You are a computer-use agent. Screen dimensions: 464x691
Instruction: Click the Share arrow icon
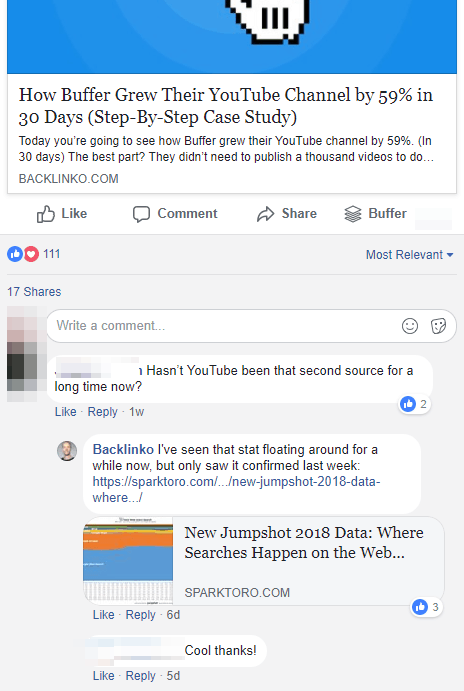click(266, 214)
